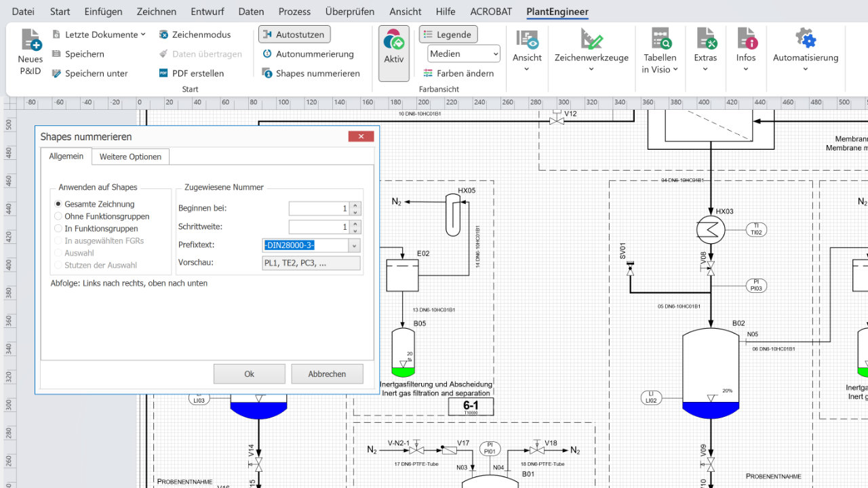This screenshot has height=488, width=868.
Task: Open the Prefixtext dropdown arrow
Action: [354, 245]
